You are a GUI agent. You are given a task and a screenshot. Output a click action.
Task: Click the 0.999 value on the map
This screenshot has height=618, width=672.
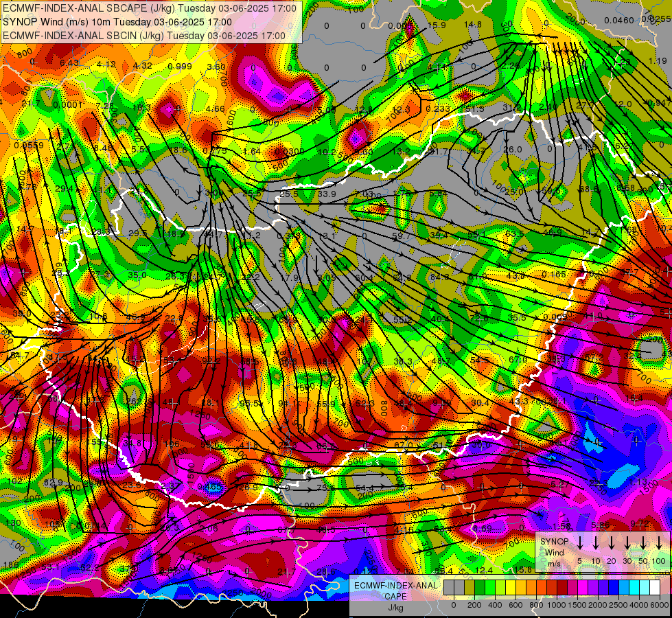pos(180,66)
